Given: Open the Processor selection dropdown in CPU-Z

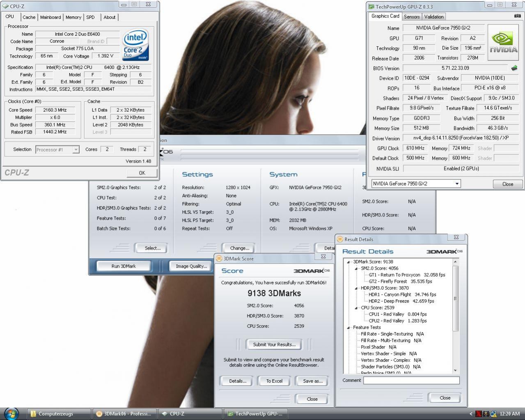Looking at the screenshot, I should (76, 149).
